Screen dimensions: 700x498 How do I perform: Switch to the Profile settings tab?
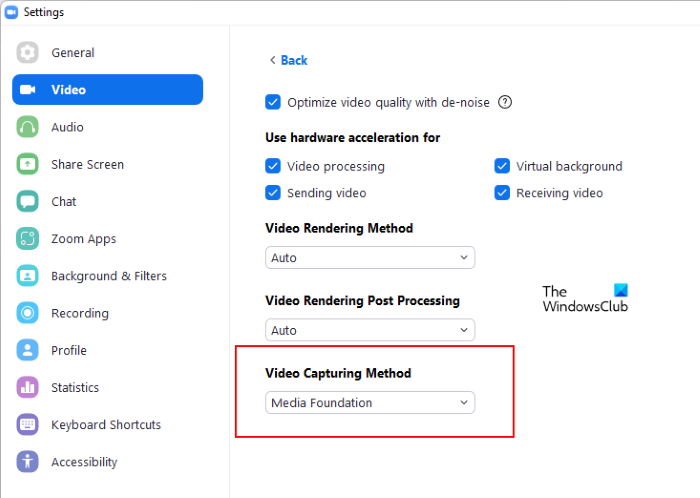point(69,350)
